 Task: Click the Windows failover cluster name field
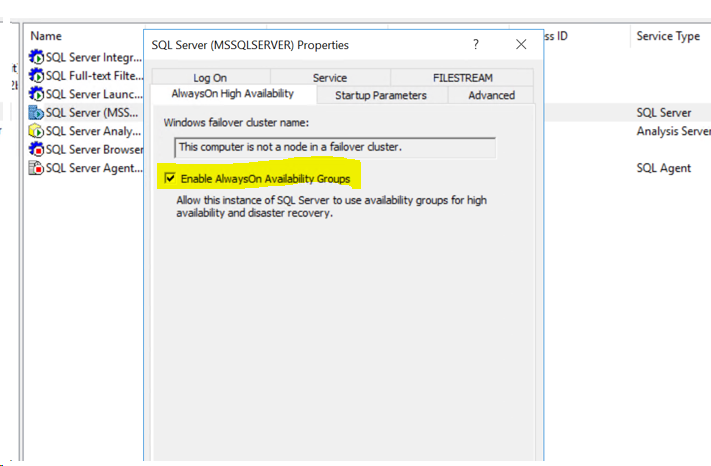click(335, 147)
